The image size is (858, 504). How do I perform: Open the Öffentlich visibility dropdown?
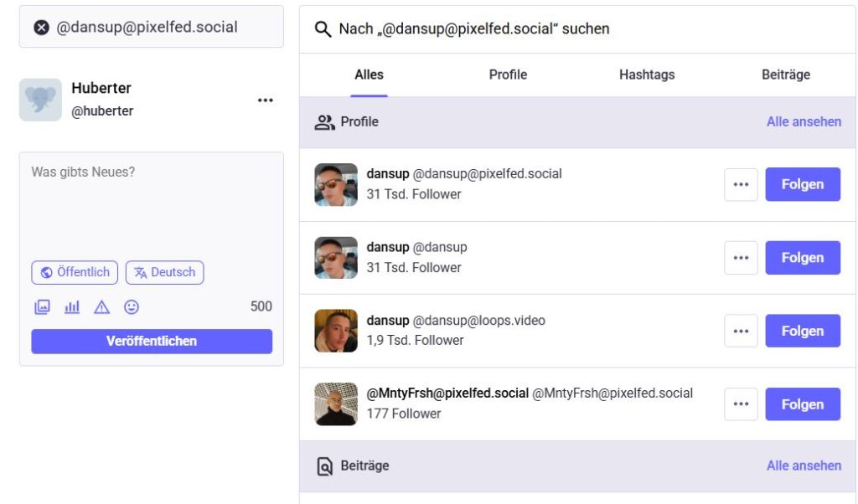[x=75, y=272]
